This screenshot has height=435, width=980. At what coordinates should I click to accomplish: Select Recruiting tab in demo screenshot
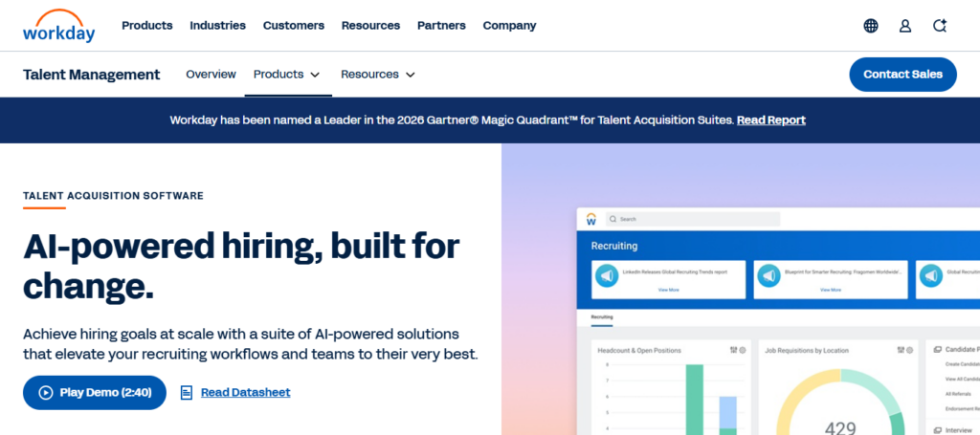pos(602,317)
